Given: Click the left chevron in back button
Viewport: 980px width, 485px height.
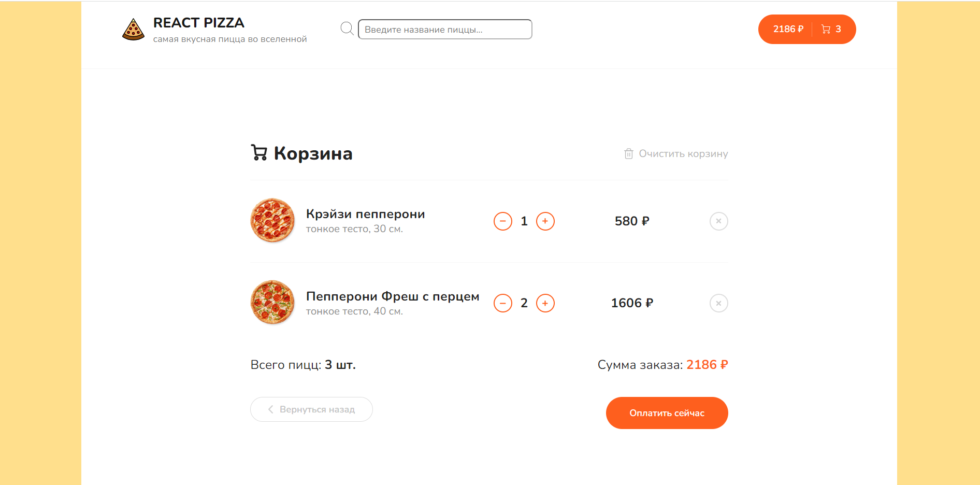Looking at the screenshot, I should coord(270,409).
